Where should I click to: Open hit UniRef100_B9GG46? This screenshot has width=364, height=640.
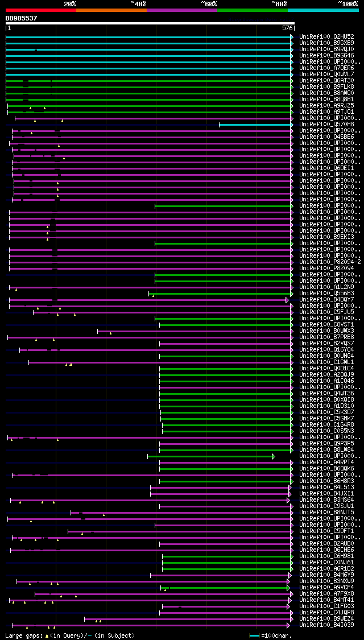coord(326,56)
